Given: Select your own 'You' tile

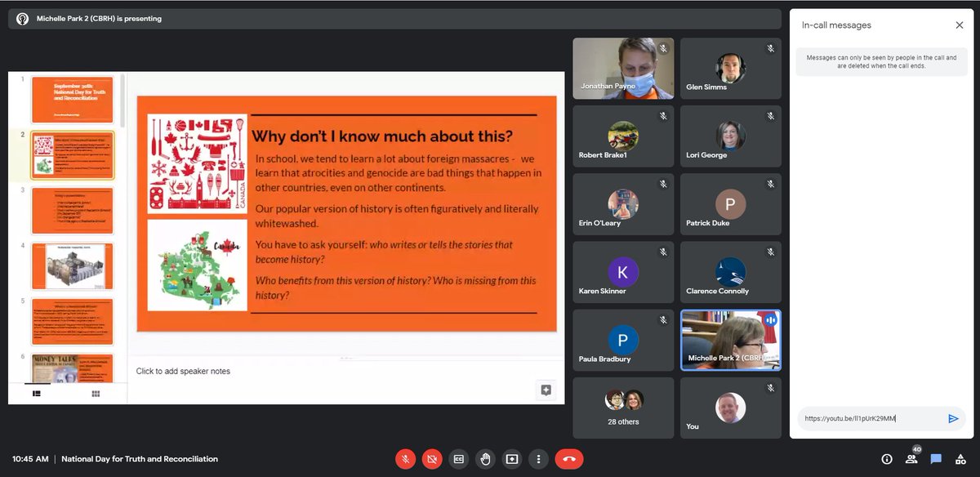Looking at the screenshot, I should 730,408.
